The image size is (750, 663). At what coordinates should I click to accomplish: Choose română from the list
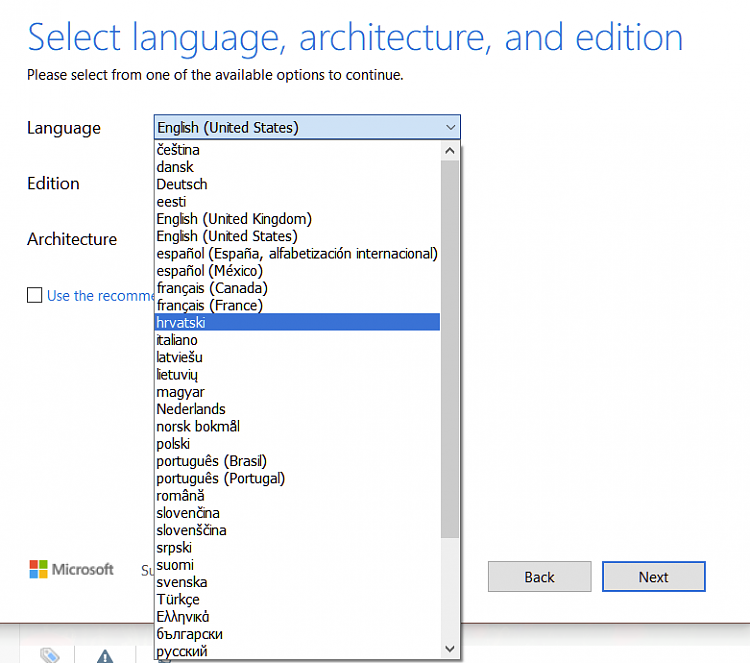coord(298,496)
